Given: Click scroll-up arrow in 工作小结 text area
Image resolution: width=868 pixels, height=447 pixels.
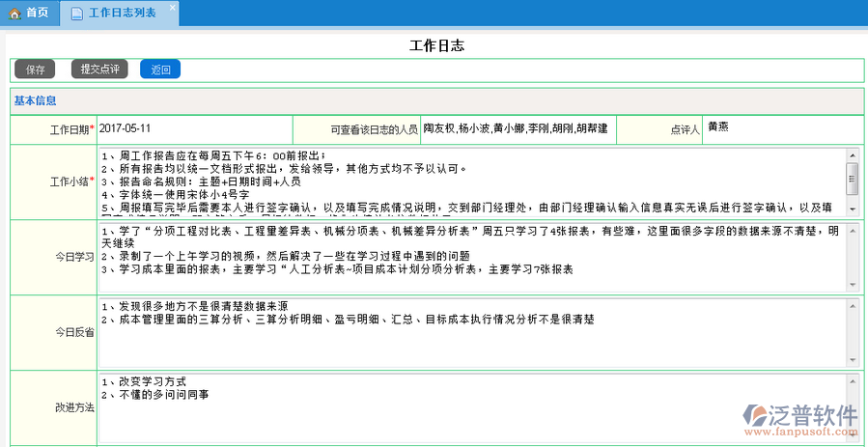Looking at the screenshot, I should pos(852,154).
